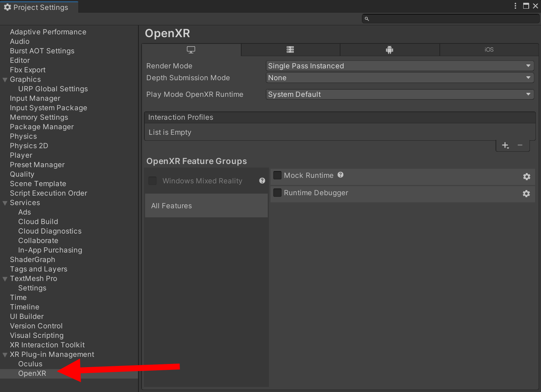Viewport: 541px width, 392px height.
Task: Open Adaptive Performance settings
Action: 48,32
